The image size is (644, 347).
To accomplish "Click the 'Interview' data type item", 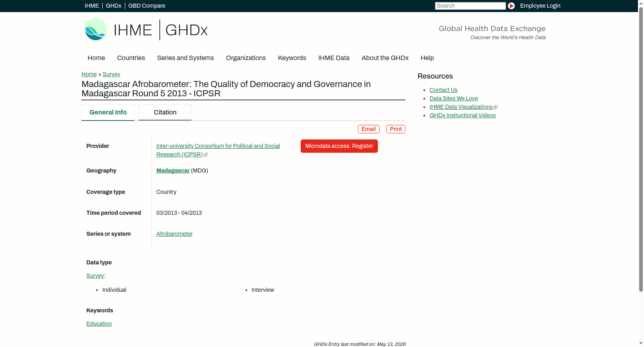I will click(x=263, y=290).
